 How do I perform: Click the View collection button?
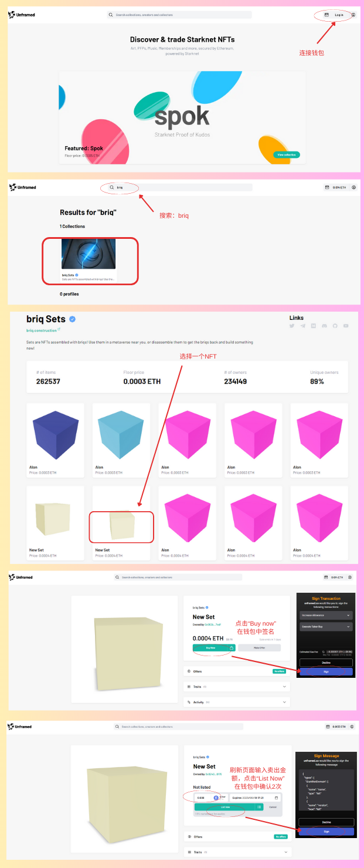(x=287, y=155)
